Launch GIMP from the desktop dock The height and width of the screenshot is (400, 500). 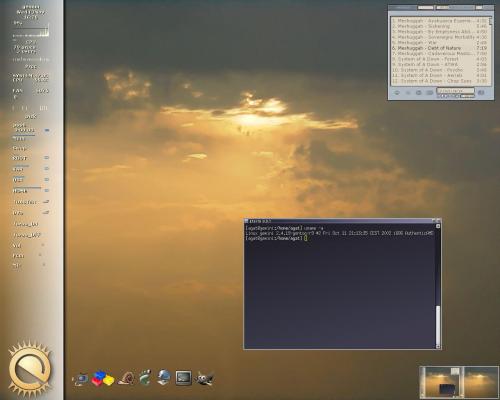point(204,379)
